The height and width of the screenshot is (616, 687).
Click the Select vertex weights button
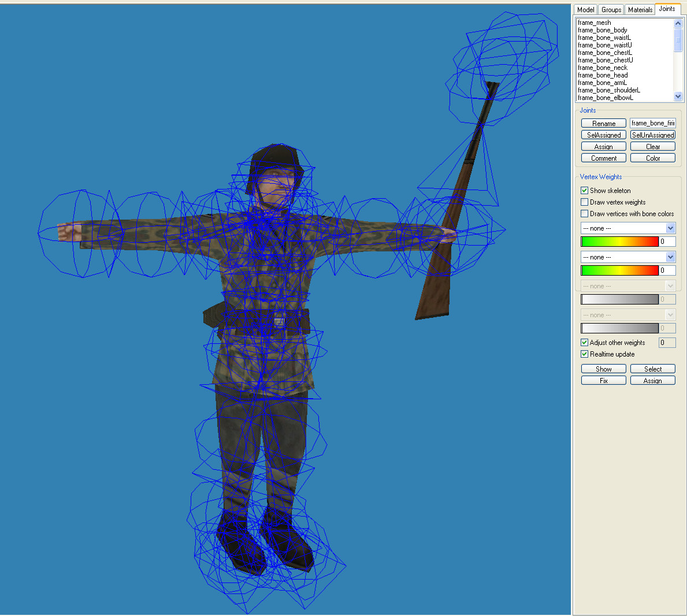pyautogui.click(x=652, y=369)
